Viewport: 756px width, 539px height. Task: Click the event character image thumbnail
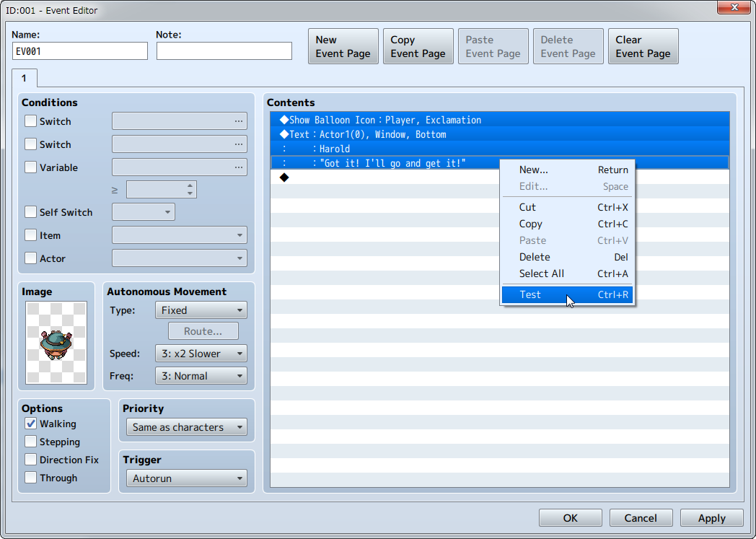(56, 343)
